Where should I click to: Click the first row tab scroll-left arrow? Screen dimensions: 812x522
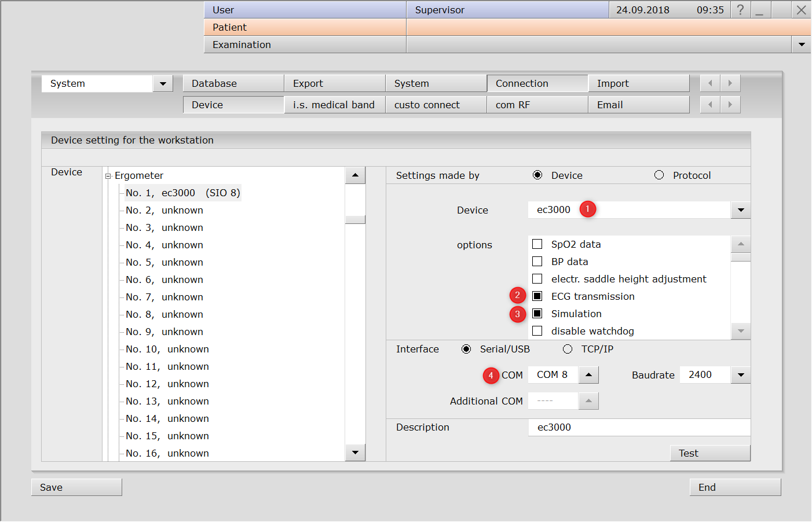click(710, 83)
